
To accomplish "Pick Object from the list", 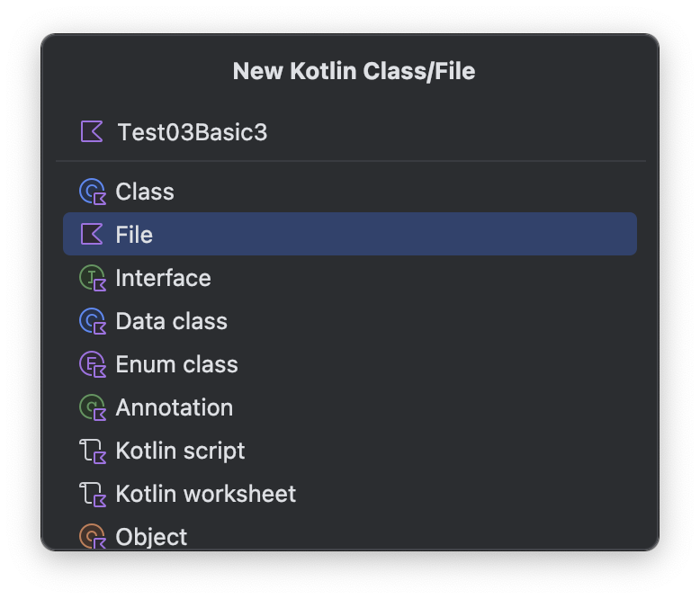I will tap(151, 536).
